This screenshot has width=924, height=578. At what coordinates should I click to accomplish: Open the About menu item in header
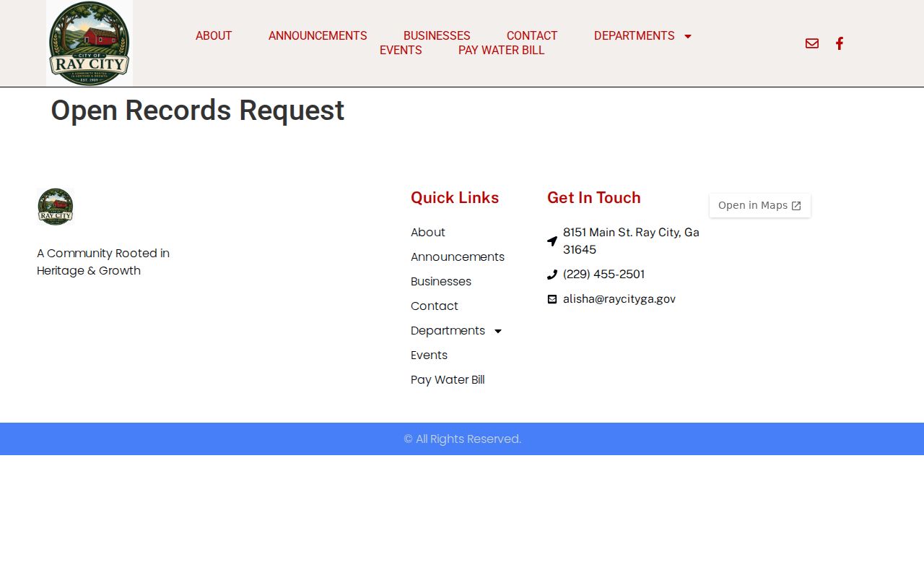coord(214,36)
